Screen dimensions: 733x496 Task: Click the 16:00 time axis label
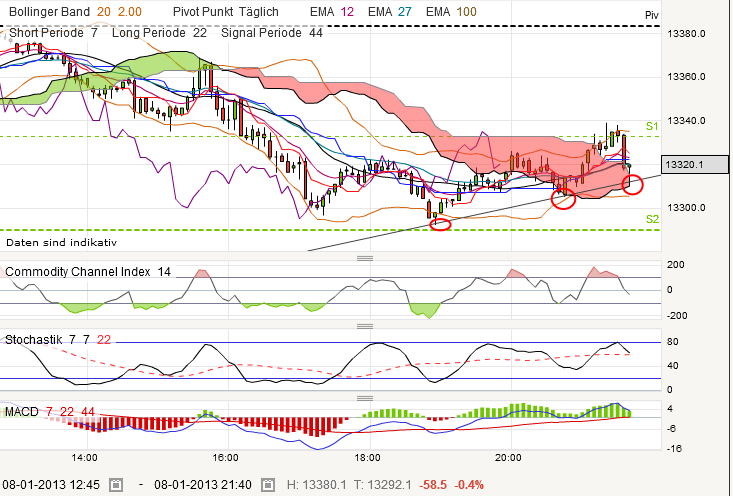point(226,457)
